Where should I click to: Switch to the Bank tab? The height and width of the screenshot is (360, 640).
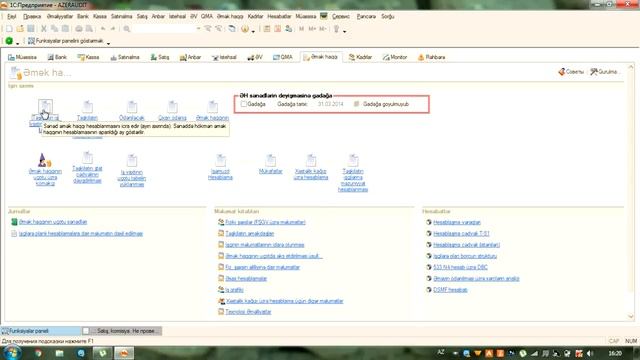click(x=57, y=57)
